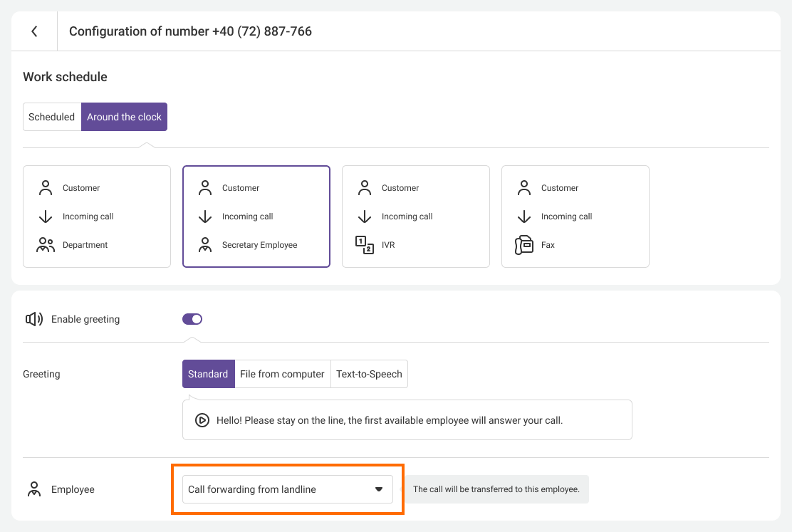Choose the Standard greeting tab
The height and width of the screenshot is (532, 792).
pyautogui.click(x=208, y=374)
